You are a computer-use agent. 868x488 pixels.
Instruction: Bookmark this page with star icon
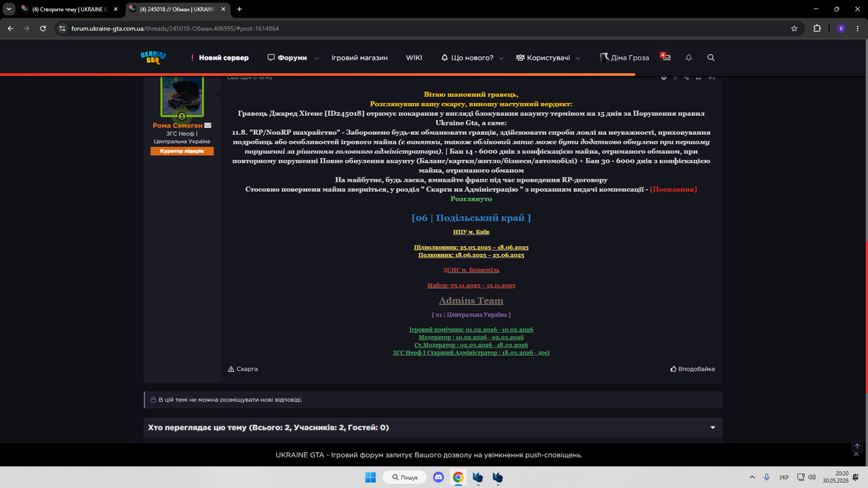pos(794,28)
